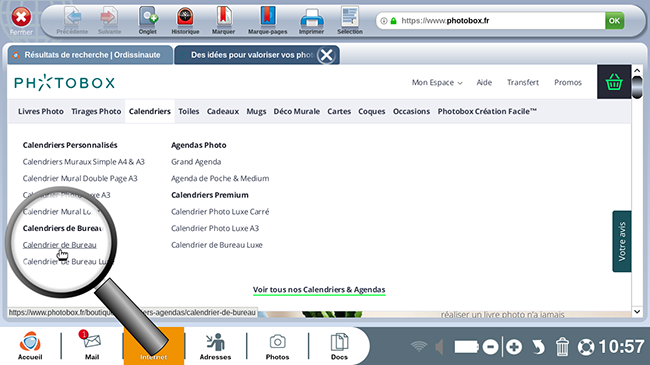Click the scrollbar down arrow
The height and width of the screenshot is (365, 650).
click(x=637, y=311)
